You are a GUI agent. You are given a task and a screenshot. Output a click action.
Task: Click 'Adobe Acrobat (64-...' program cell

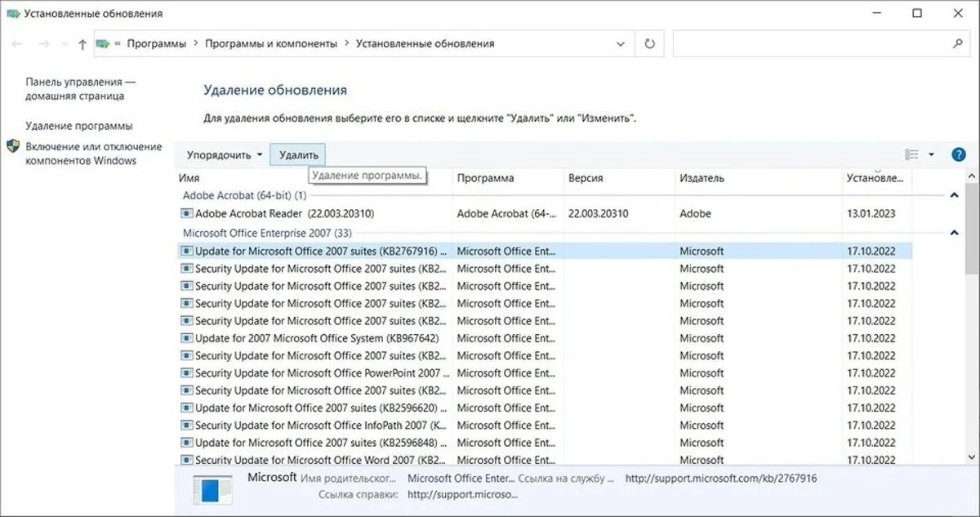[506, 214]
